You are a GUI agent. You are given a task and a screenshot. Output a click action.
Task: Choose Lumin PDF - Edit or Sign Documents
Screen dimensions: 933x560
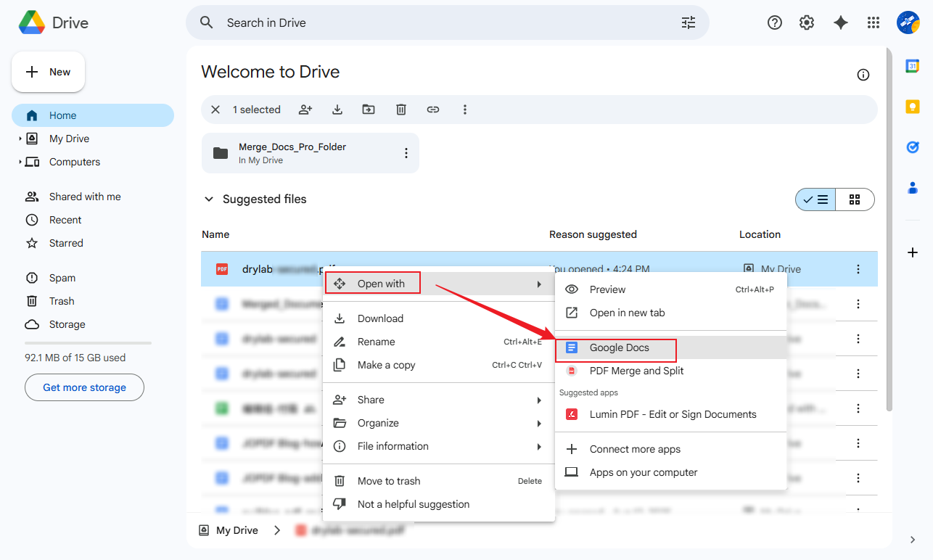pos(671,414)
